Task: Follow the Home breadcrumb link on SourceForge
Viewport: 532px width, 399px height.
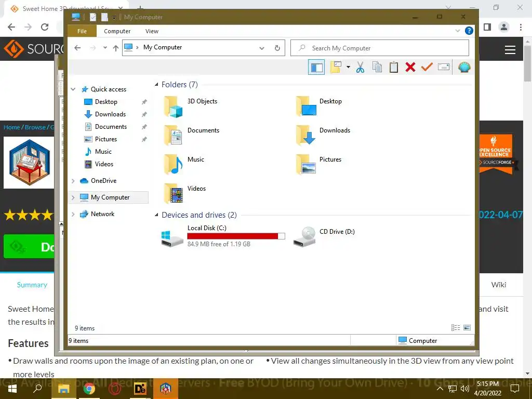Action: [12, 127]
